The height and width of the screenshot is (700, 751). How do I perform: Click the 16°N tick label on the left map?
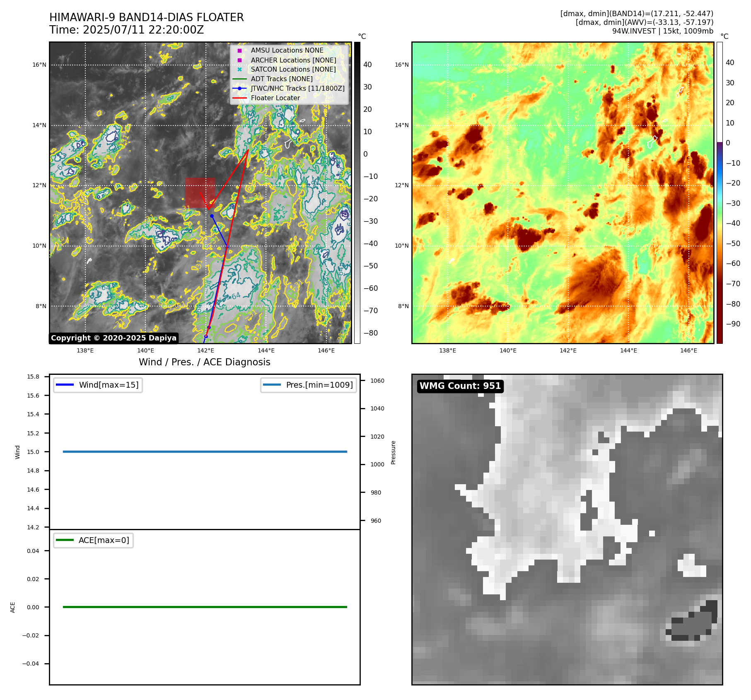coord(39,65)
